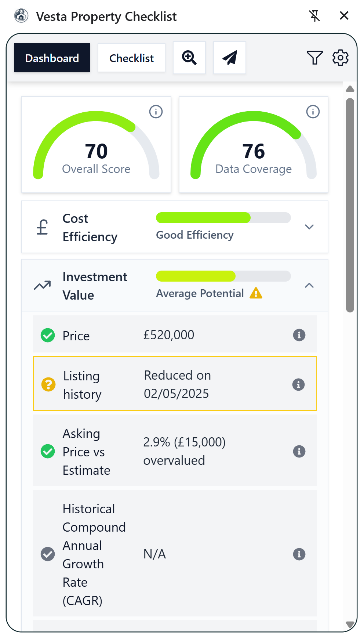
Task: Switch to the Dashboard tab
Action: [52, 58]
